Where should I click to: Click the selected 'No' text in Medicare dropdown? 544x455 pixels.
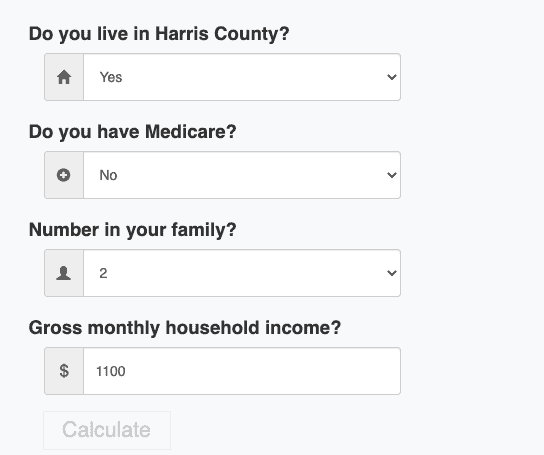point(108,175)
